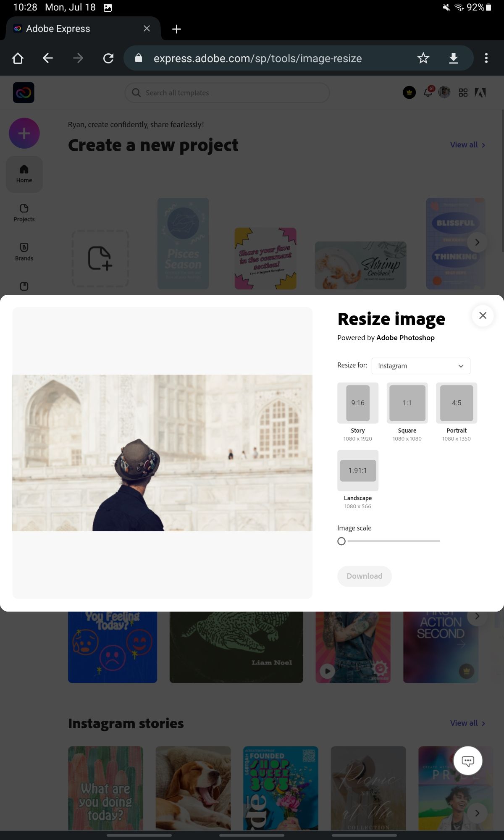The height and width of the screenshot is (840, 504).
Task: Close the Adobe Express tab
Action: 147,29
